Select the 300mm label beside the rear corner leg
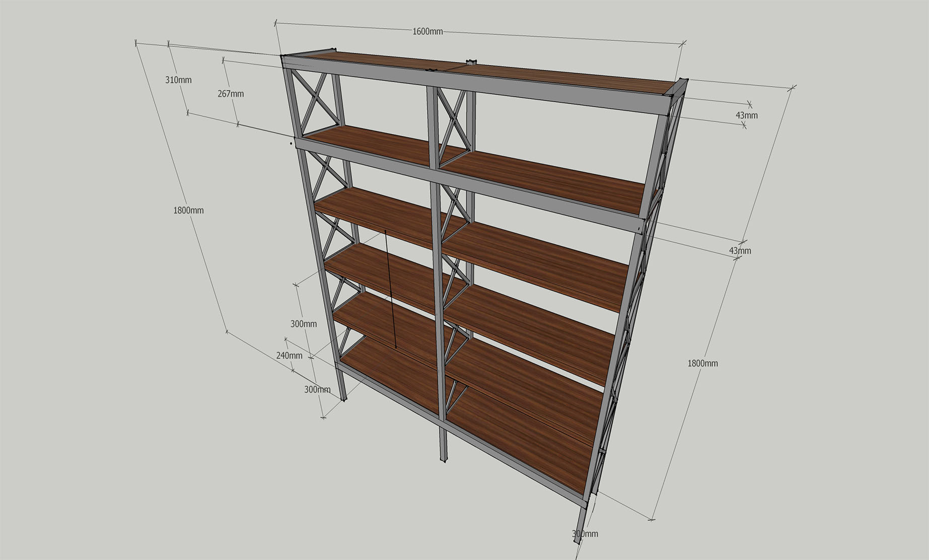The height and width of the screenshot is (560, 929). click(585, 534)
